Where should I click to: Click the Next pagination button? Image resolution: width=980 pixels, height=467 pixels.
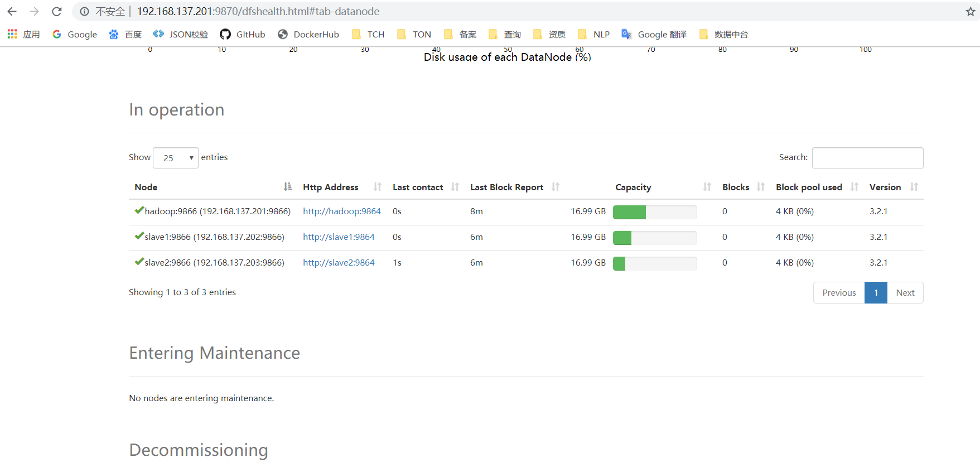[905, 293]
